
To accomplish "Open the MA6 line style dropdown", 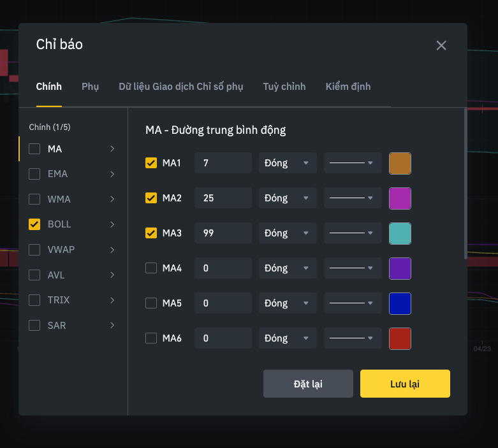I will tap(353, 338).
